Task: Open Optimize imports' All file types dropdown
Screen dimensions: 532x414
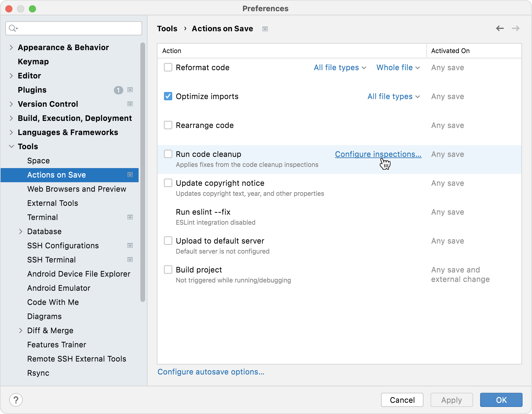Action: coord(394,96)
